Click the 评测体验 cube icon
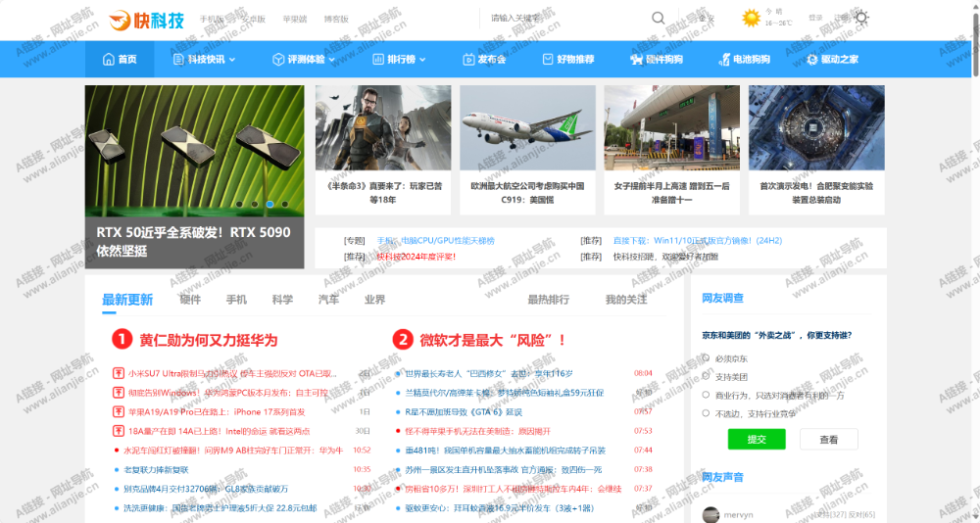This screenshot has width=980, height=523. click(278, 60)
